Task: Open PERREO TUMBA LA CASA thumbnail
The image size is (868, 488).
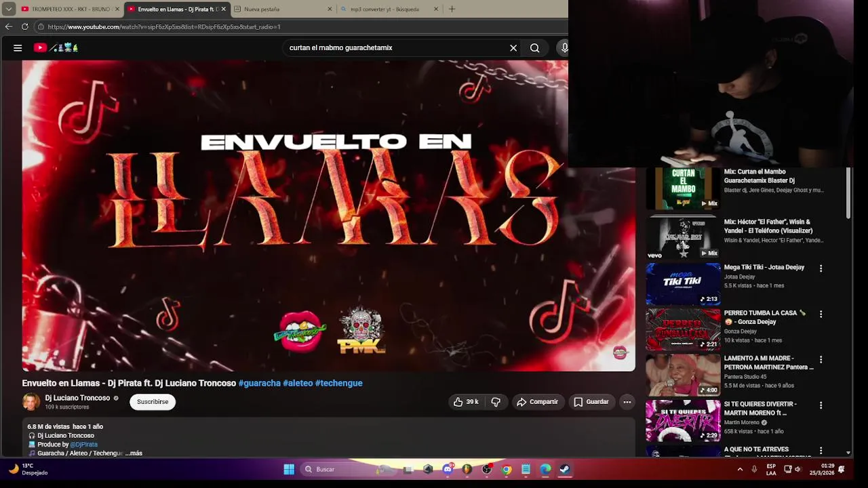Action: tap(683, 329)
